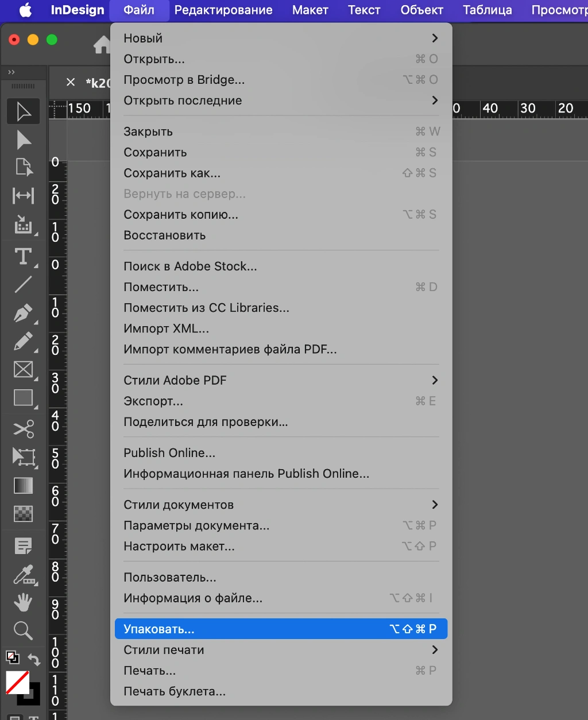Select Восстановить menu item

(x=281, y=235)
